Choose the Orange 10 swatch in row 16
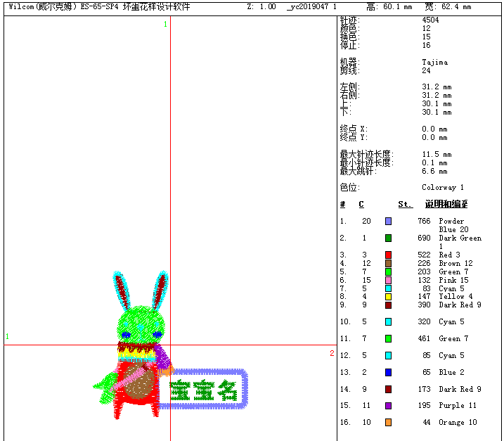 [388, 422]
